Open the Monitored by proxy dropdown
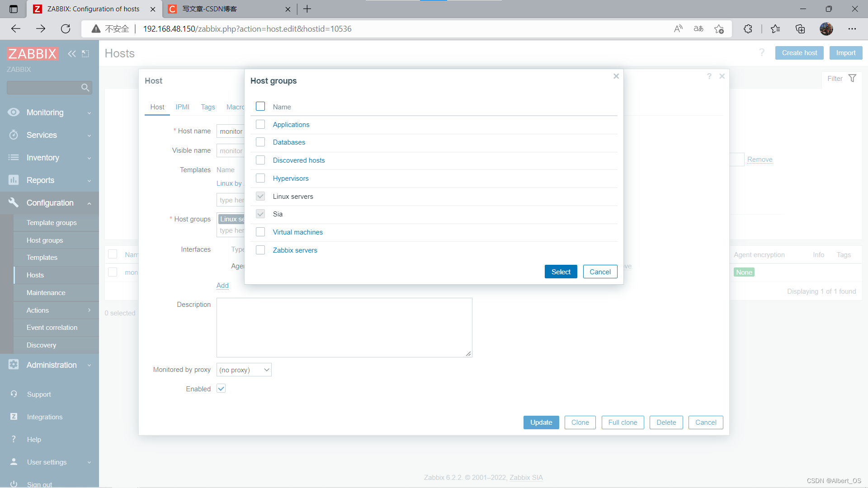The width and height of the screenshot is (868, 488). pyautogui.click(x=244, y=370)
